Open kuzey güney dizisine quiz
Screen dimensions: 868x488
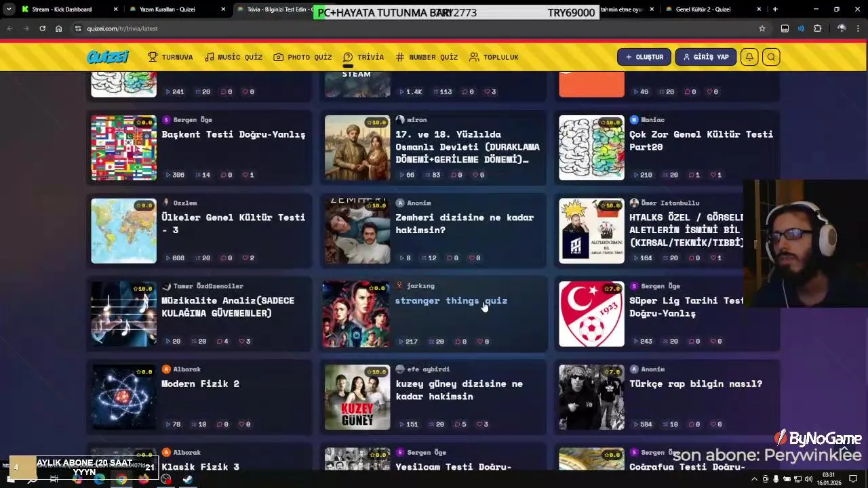point(459,390)
